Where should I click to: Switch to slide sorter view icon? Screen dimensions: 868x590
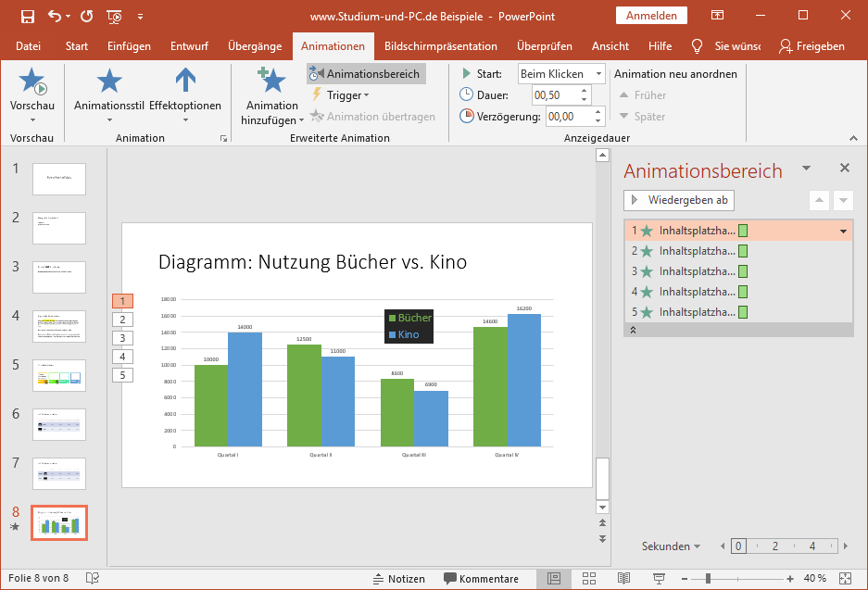pyautogui.click(x=589, y=578)
